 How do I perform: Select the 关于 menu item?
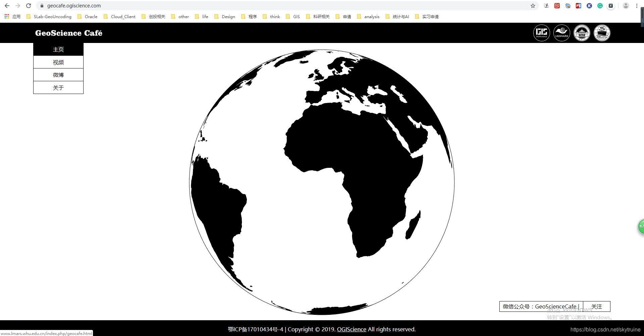click(58, 88)
